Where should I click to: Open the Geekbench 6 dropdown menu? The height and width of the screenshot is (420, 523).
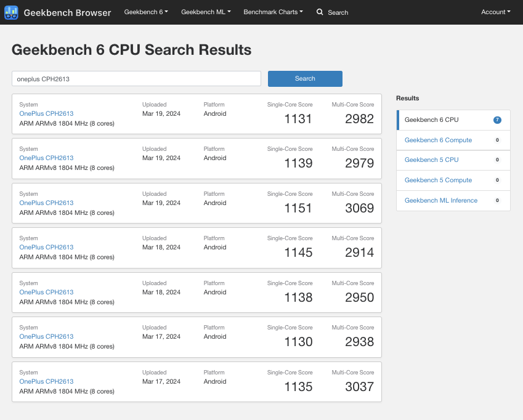tap(146, 12)
